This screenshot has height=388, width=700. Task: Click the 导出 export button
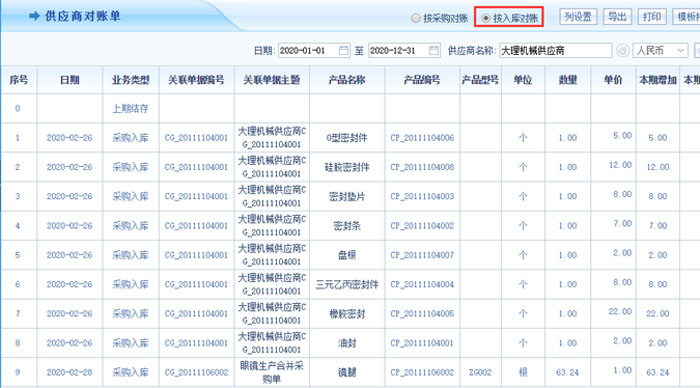(617, 17)
